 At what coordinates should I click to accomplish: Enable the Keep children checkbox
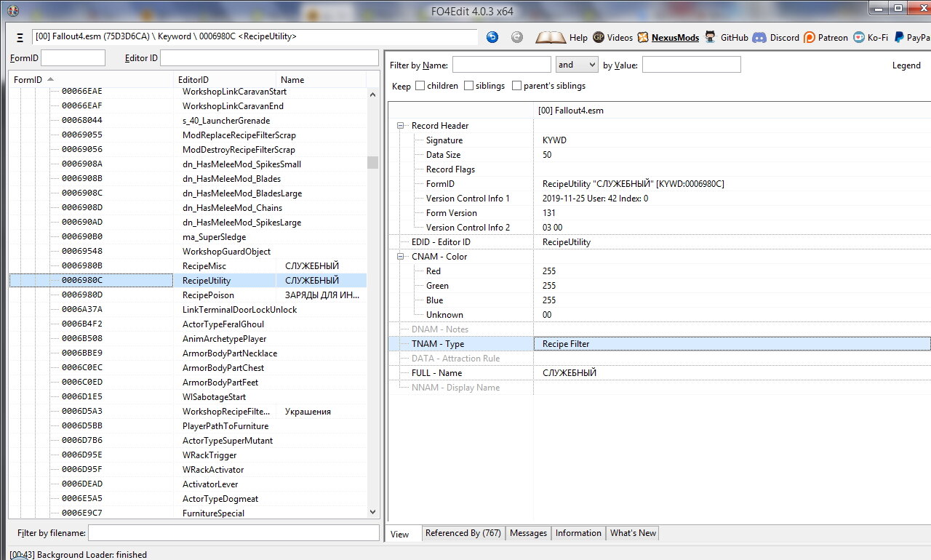[420, 86]
